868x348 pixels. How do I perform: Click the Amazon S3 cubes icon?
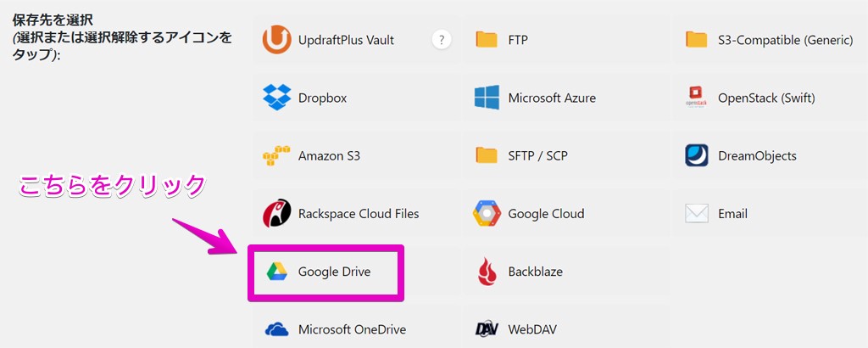[x=277, y=156]
